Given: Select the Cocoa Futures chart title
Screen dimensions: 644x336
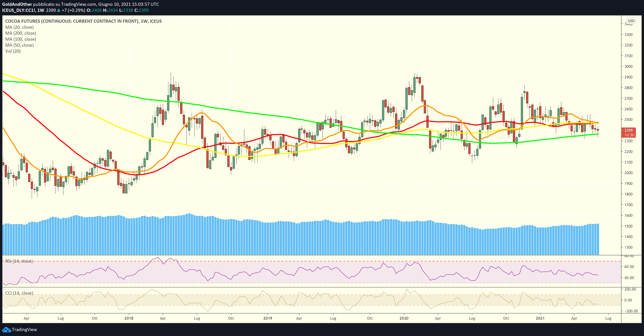Looking at the screenshot, I should point(83,21).
